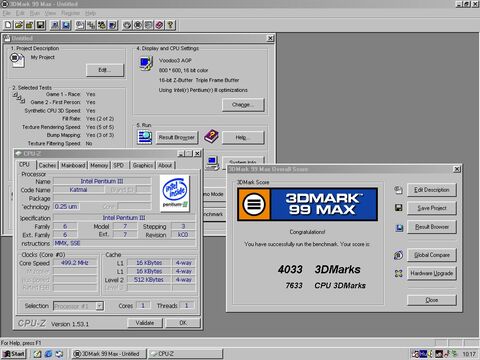Click the OK button in CPU-Z

coord(183,323)
